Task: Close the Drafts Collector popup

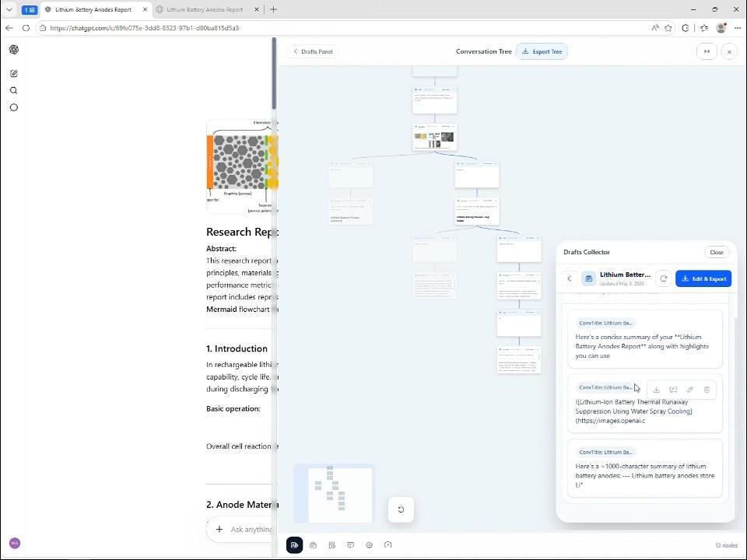Action: pos(716,252)
